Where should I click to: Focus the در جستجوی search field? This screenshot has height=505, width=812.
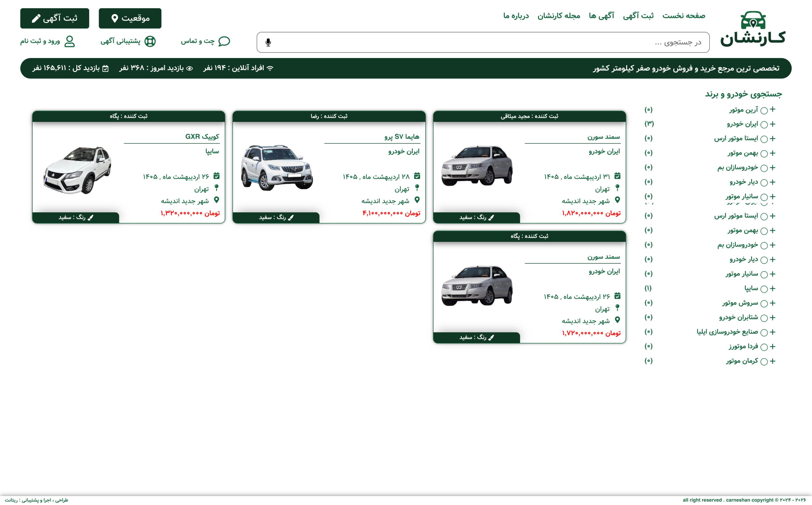coord(483,43)
